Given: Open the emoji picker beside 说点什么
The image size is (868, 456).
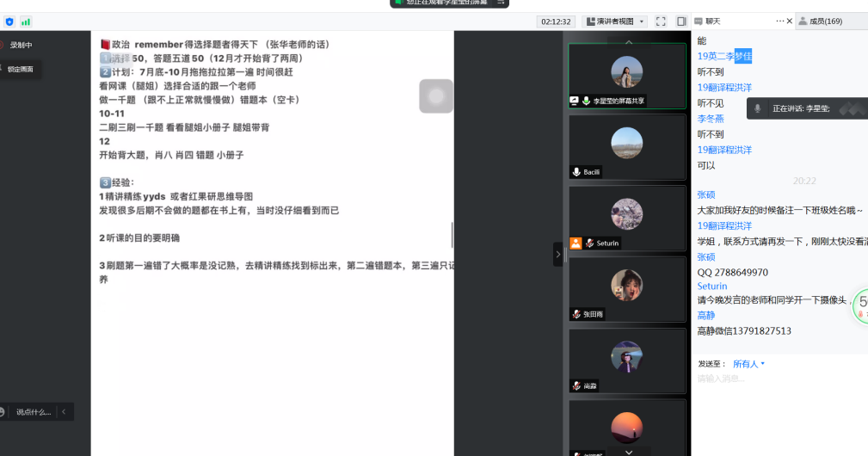Looking at the screenshot, I should click(3, 412).
